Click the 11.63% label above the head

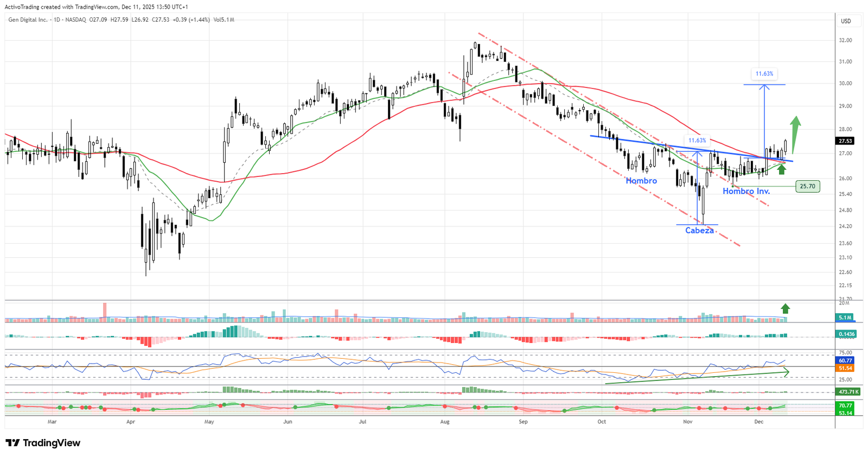(x=697, y=140)
